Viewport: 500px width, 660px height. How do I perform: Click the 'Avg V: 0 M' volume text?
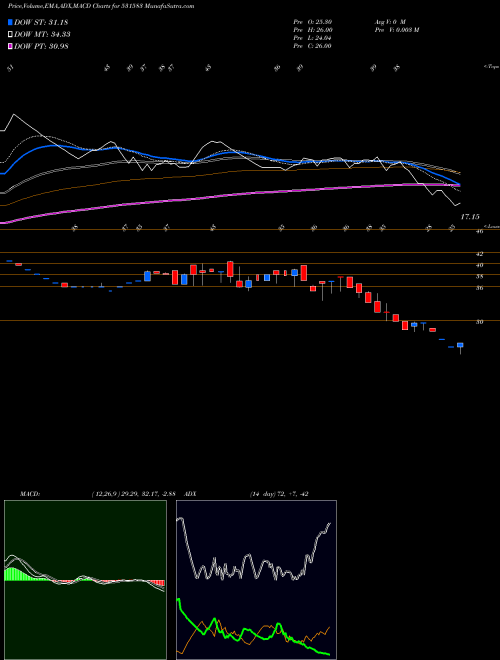pyautogui.click(x=389, y=22)
